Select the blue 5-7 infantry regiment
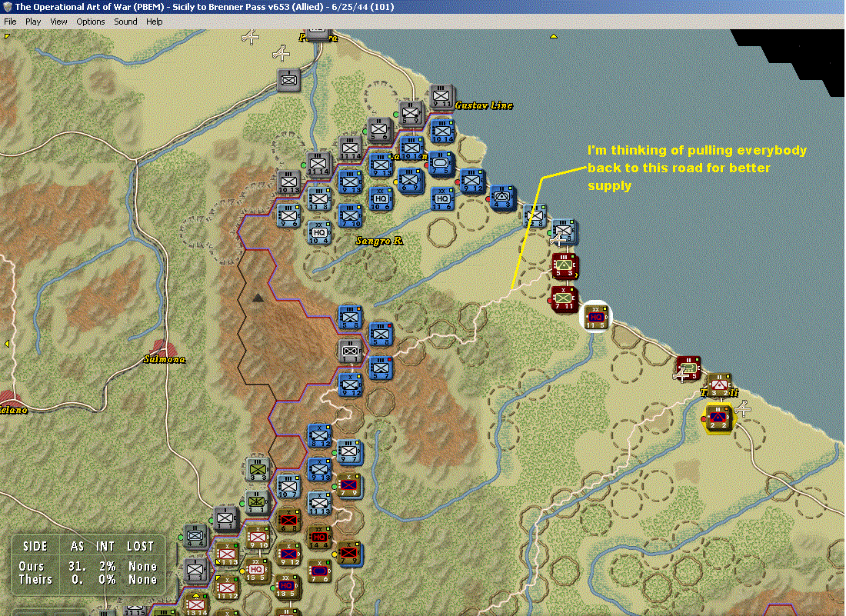 click(381, 368)
